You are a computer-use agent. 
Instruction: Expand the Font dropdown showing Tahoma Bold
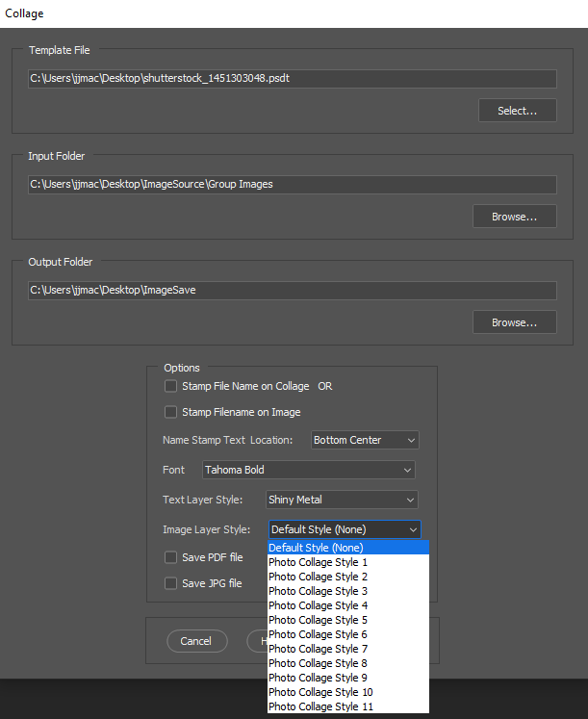click(x=308, y=470)
